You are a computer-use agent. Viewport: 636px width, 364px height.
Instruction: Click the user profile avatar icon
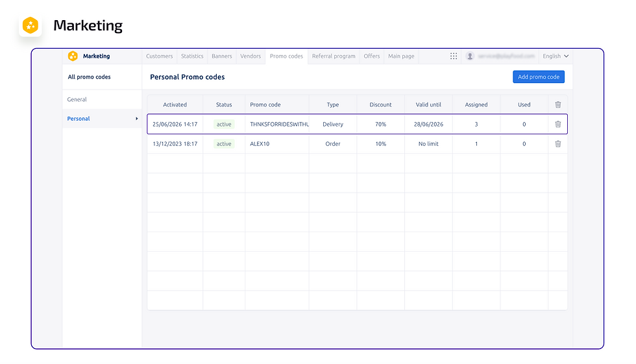[470, 56]
